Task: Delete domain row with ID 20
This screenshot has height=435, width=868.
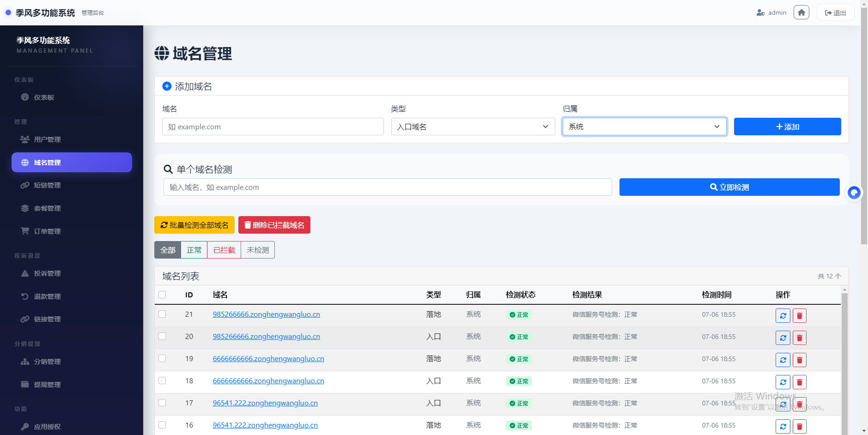Action: pyautogui.click(x=800, y=338)
